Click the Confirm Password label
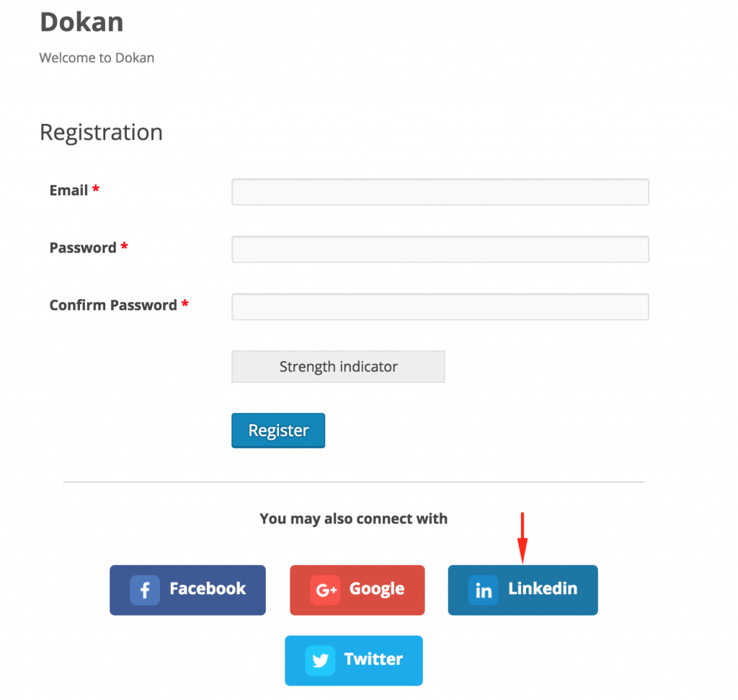Image resolution: width=738 pixels, height=700 pixels. point(112,305)
